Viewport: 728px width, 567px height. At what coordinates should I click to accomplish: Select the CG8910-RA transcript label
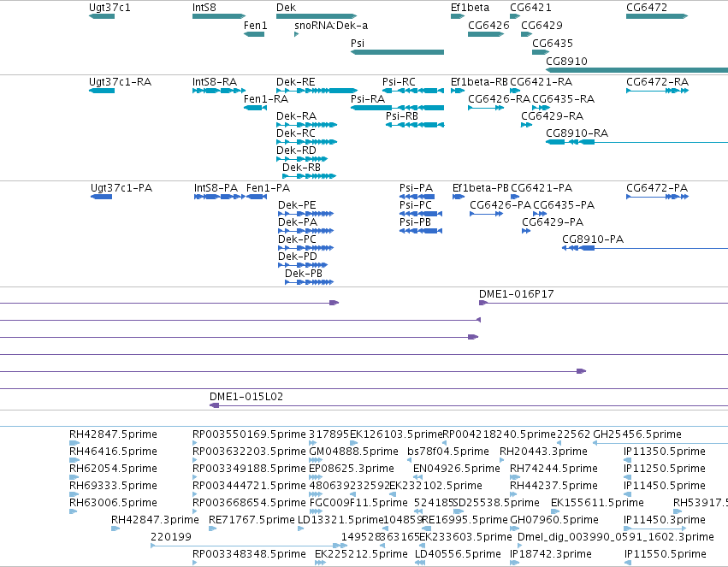(x=577, y=133)
